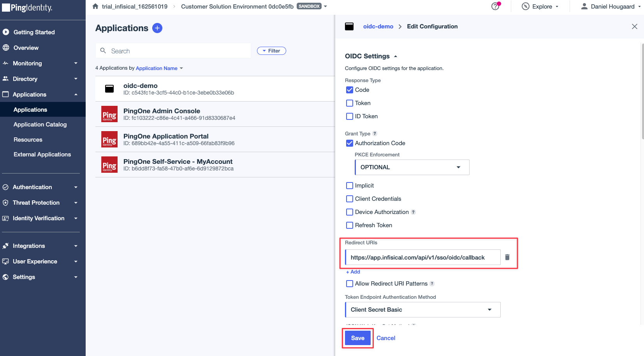Click the PingIdentity logo
This screenshot has height=356, width=644.
27,8
